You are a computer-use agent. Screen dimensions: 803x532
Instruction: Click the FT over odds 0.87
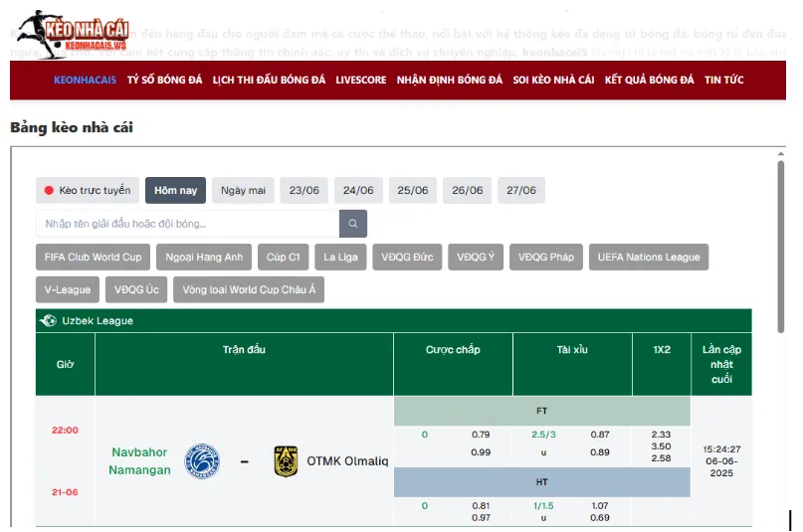[600, 435]
